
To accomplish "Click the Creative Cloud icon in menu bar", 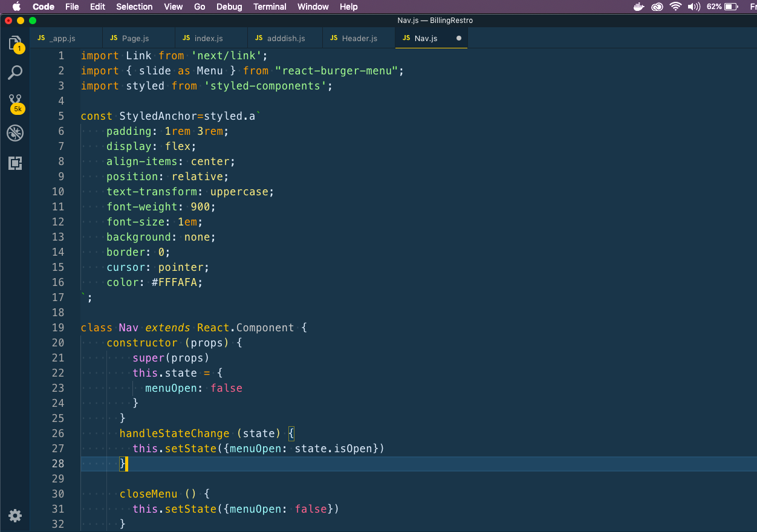I will 657,7.
